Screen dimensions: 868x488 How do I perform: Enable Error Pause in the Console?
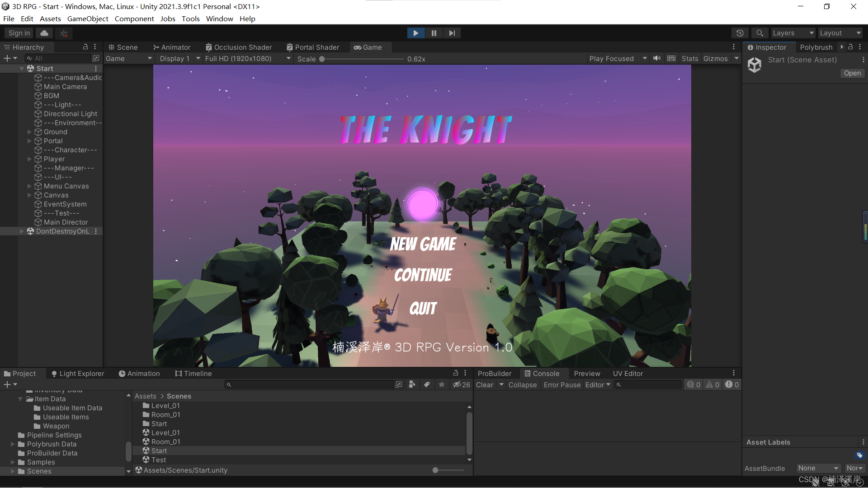pos(561,385)
